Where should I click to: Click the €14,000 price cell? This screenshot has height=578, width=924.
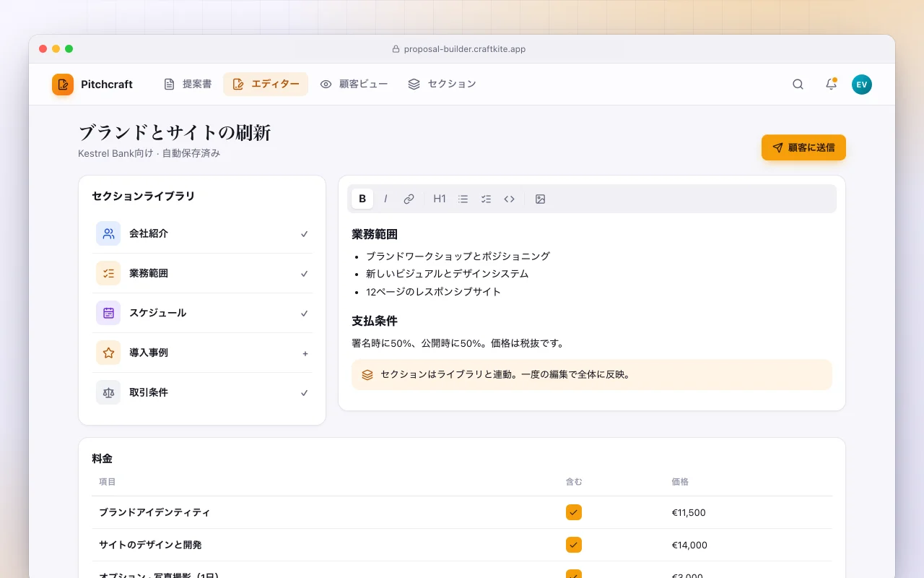689,545
